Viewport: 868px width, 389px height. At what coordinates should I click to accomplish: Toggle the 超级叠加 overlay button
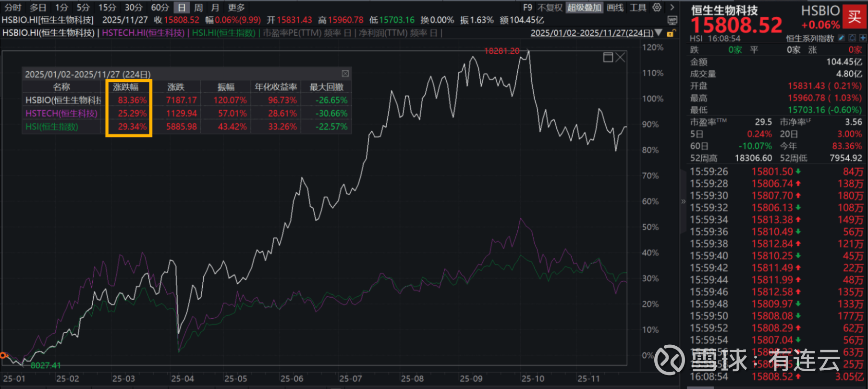[584, 8]
